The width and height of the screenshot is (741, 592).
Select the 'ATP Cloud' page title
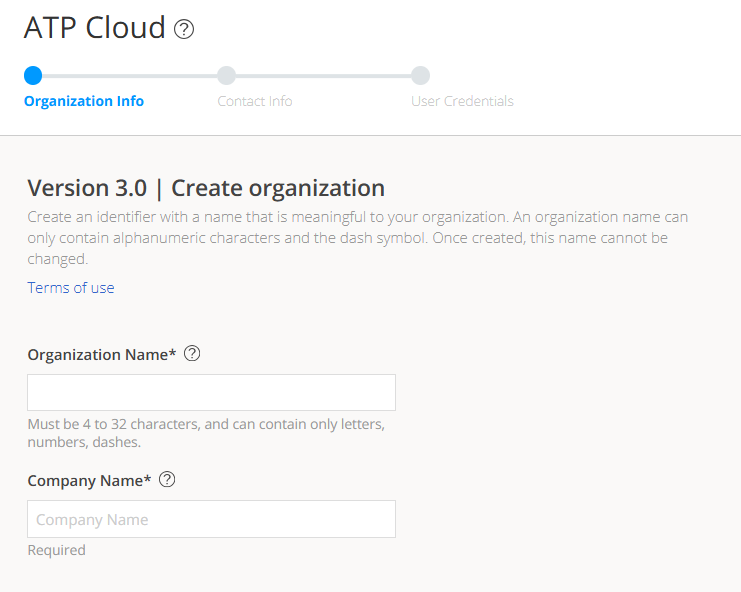click(x=95, y=27)
